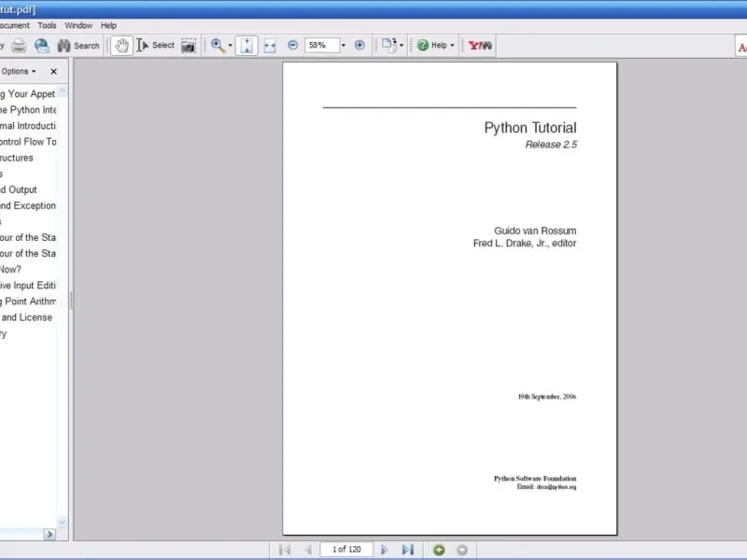
Task: Click page number field '1 of 120'
Action: point(346,550)
